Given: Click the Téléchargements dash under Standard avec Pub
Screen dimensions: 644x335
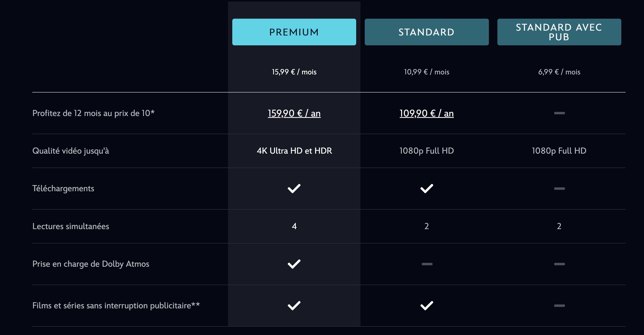Looking at the screenshot, I should pyautogui.click(x=560, y=188).
